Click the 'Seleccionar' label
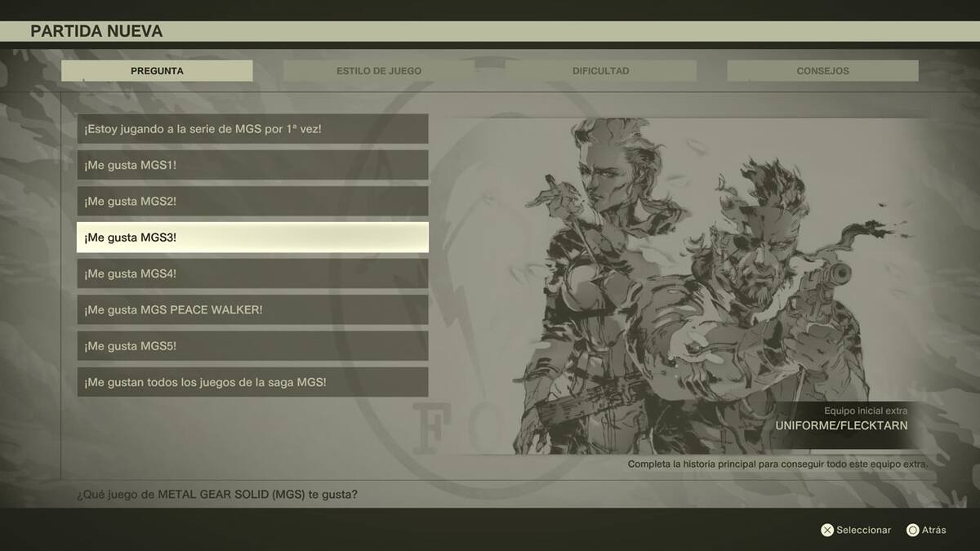The width and height of the screenshot is (980, 551). (864, 531)
